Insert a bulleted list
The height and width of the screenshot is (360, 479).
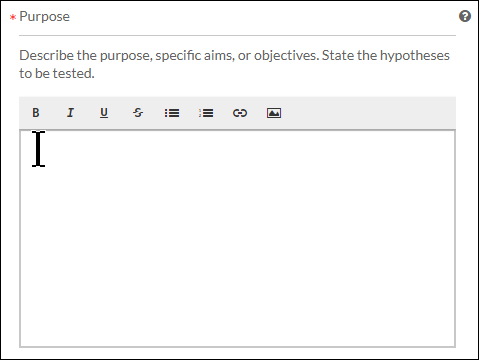[172, 113]
